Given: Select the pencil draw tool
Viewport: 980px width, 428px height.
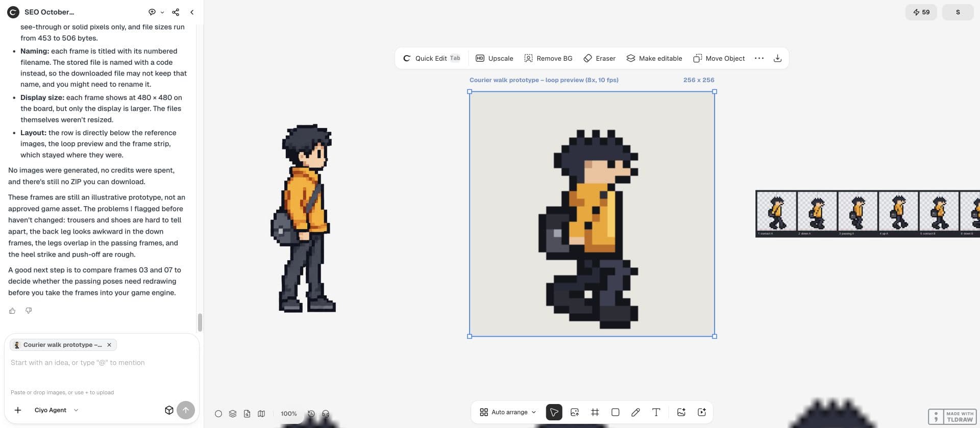Looking at the screenshot, I should tap(635, 412).
